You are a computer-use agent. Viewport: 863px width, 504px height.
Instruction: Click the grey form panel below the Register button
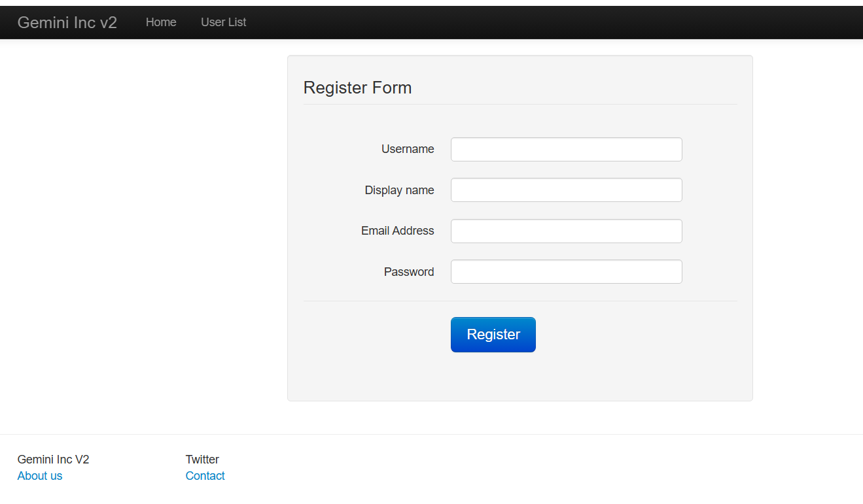tap(520, 379)
